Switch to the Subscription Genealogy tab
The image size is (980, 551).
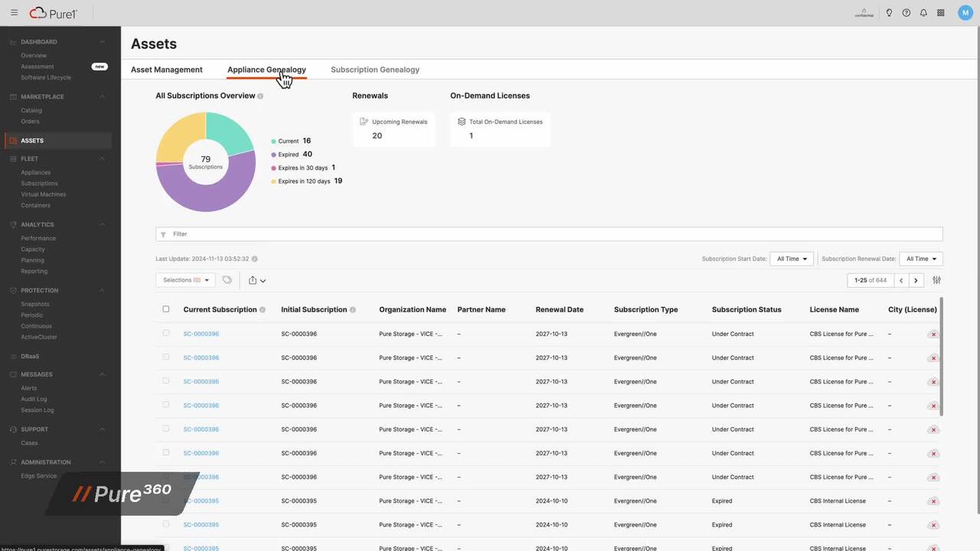click(375, 70)
